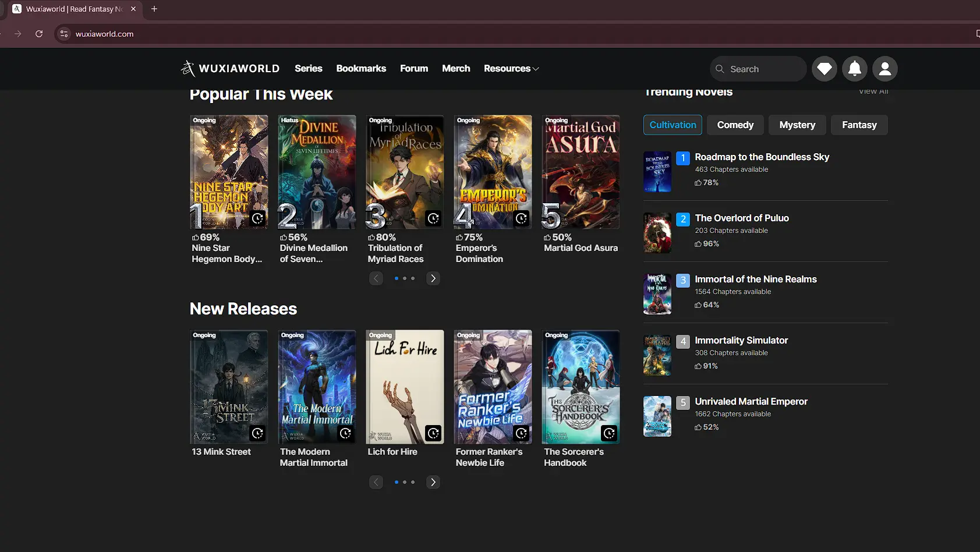Click the Immortal of the Nine Realms small cover
The width and height of the screenshot is (980, 552).
tap(657, 294)
